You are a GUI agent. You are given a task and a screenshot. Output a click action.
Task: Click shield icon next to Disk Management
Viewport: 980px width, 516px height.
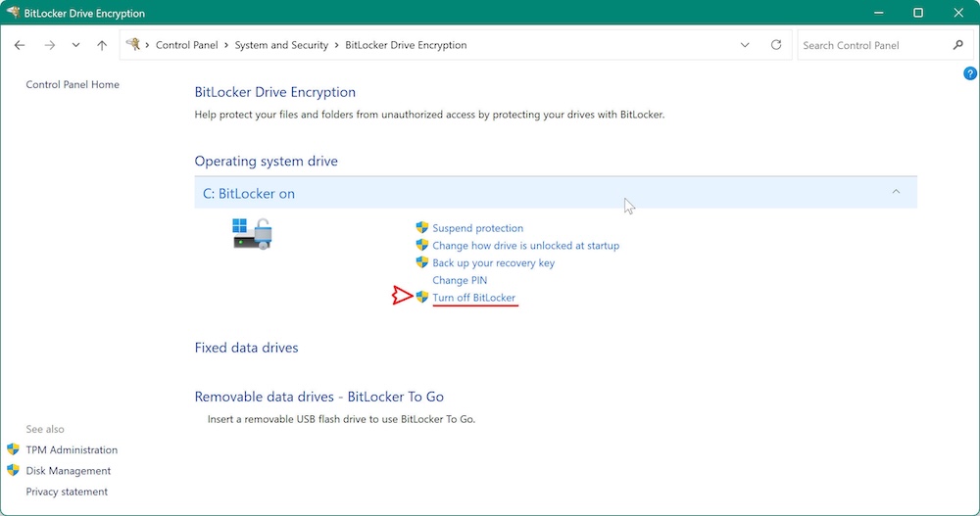[x=13, y=470]
